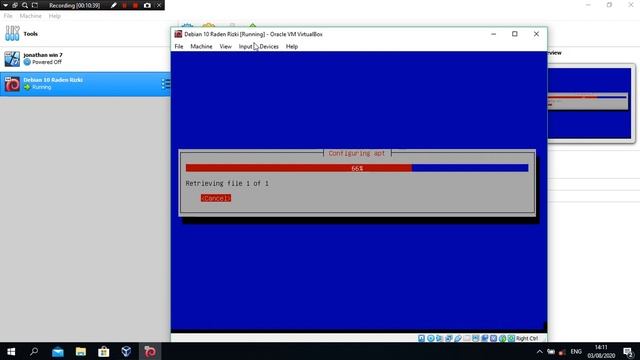The image size is (640, 360).
Task: Click the Recording timer label
Action: (74, 5)
